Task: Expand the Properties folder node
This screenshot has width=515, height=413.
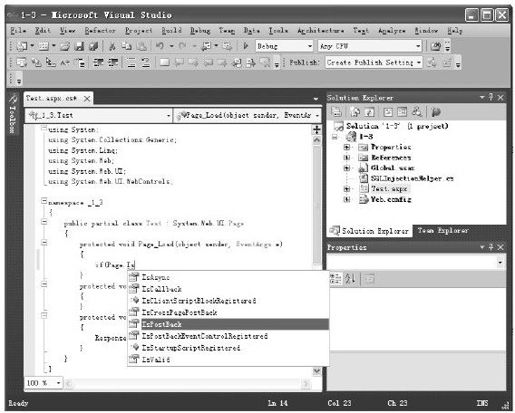Action: point(347,147)
